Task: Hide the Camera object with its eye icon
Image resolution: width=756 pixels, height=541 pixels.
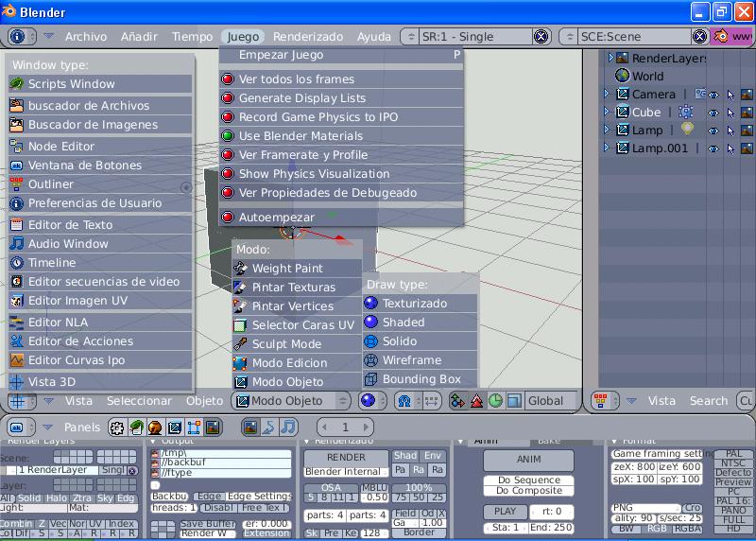Action: tap(714, 95)
